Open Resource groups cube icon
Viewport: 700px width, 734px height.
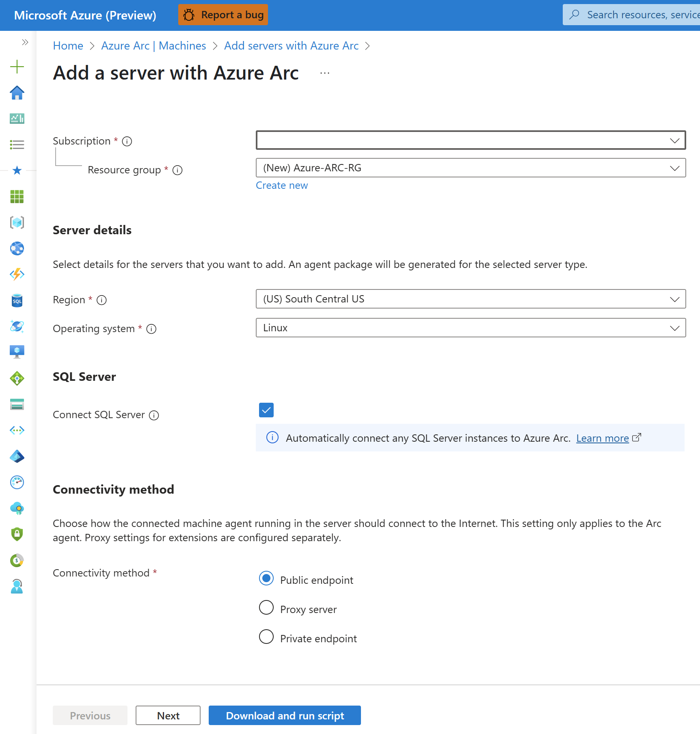pos(17,222)
